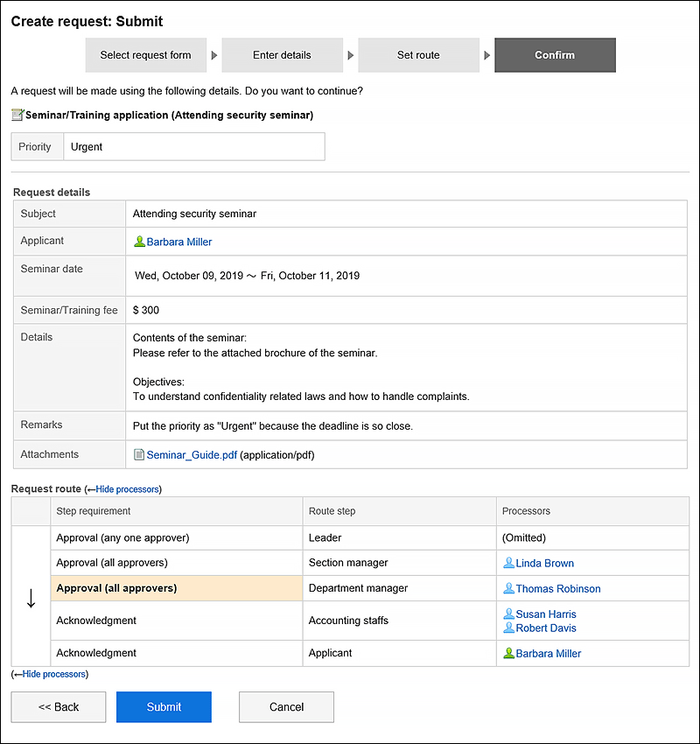Select the 'Select request form' step
700x744 pixels.
[145, 55]
